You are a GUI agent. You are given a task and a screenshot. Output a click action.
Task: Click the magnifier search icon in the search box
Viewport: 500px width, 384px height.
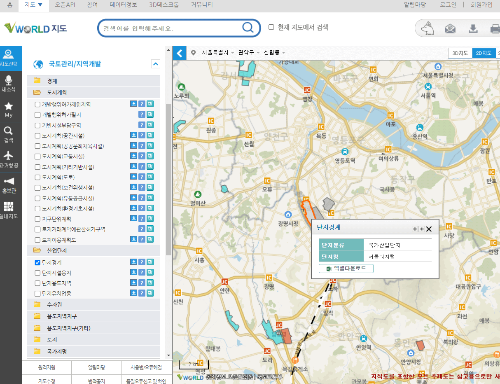248,27
